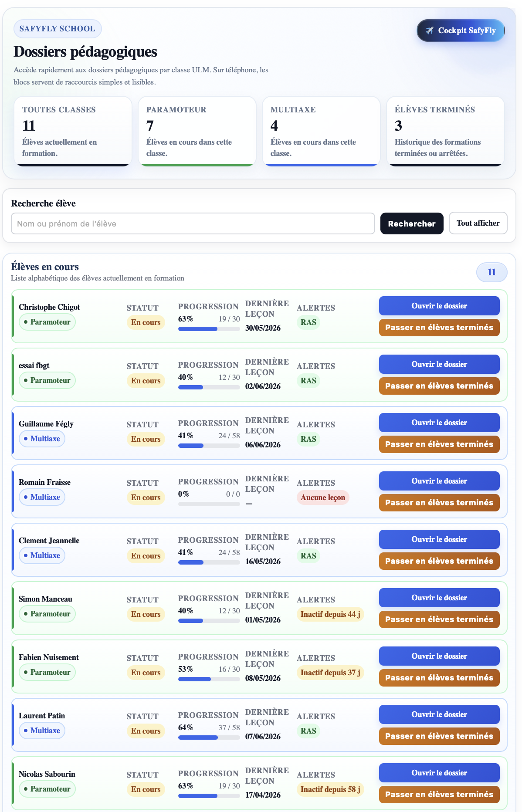Open Nicolas Sabourin's dossier
The image size is (522, 812).
[439, 773]
